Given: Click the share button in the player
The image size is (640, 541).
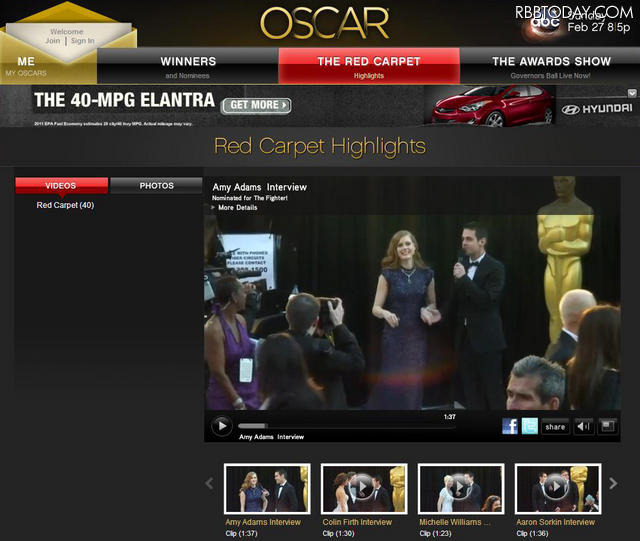Looking at the screenshot, I should pyautogui.click(x=555, y=426).
